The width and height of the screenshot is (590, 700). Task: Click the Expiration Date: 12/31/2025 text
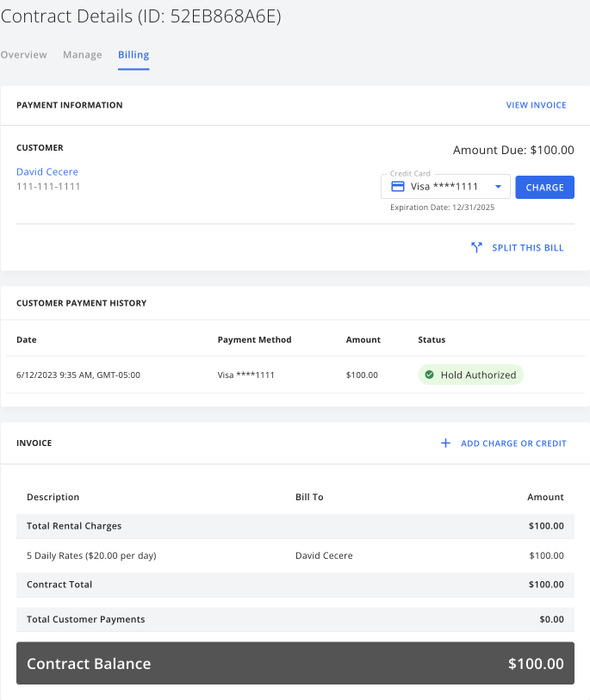(x=442, y=208)
